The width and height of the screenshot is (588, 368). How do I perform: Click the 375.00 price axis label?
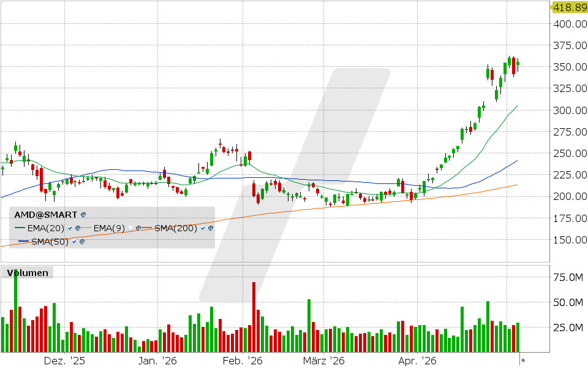(570, 45)
